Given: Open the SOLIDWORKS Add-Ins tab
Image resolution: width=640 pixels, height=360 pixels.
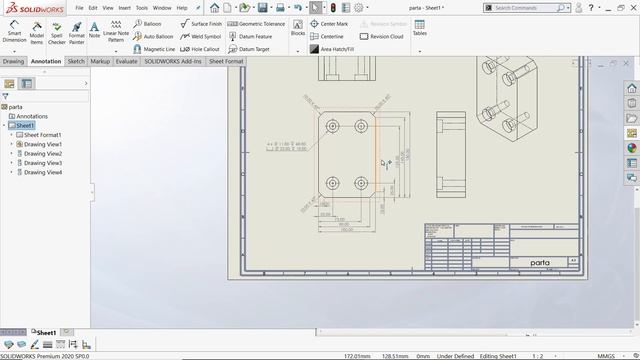Looking at the screenshot, I should coord(173,61).
